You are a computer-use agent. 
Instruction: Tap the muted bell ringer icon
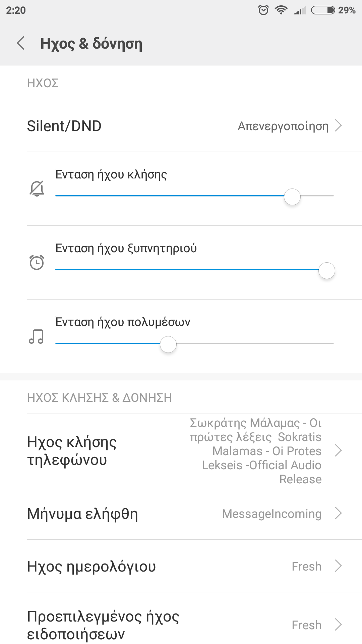[x=37, y=189]
